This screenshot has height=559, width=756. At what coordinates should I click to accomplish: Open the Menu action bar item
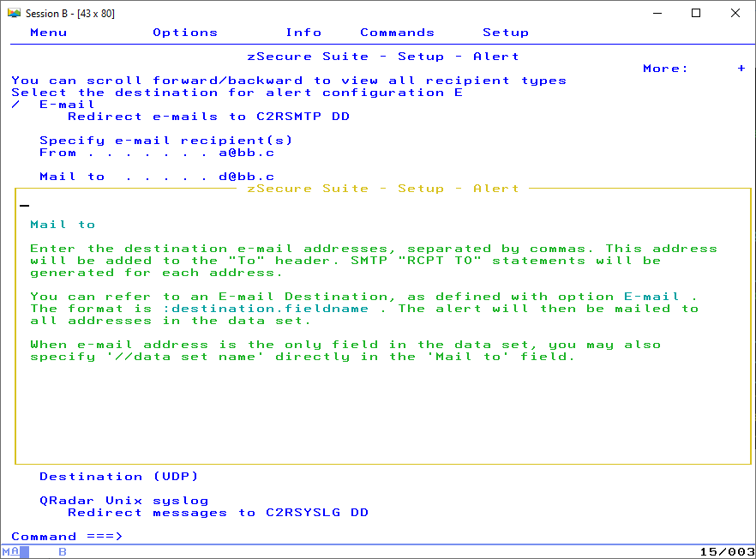tap(48, 33)
